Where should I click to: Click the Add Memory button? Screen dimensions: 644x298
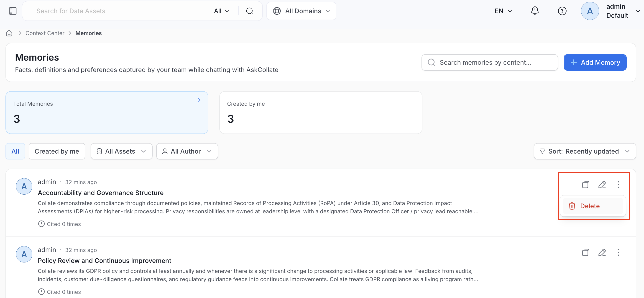coord(595,63)
